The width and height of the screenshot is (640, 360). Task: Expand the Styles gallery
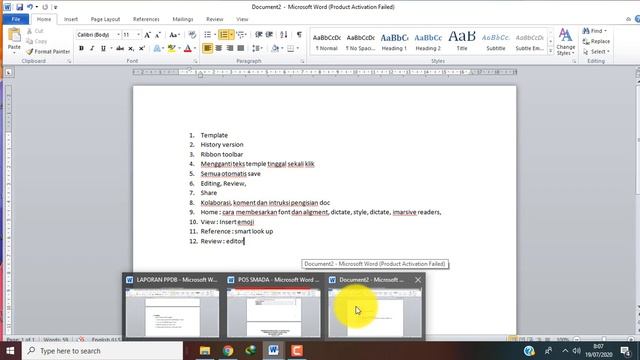pyautogui.click(x=551, y=51)
